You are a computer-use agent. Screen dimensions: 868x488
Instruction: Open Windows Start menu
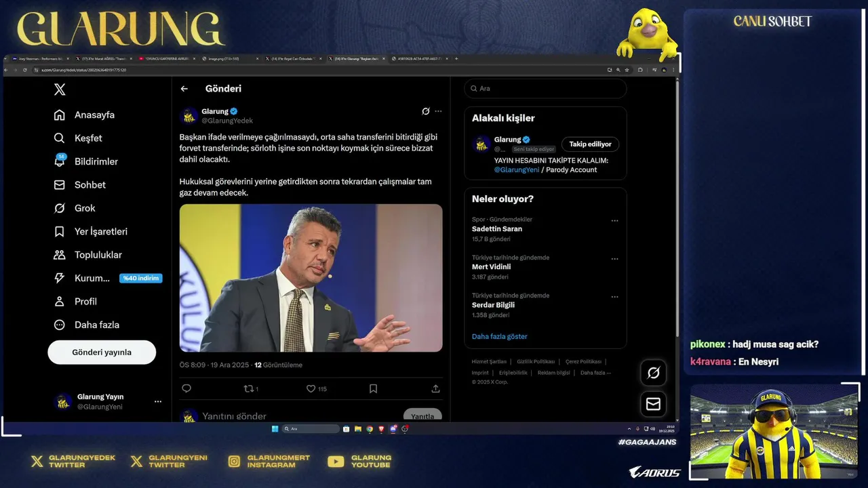coord(275,429)
